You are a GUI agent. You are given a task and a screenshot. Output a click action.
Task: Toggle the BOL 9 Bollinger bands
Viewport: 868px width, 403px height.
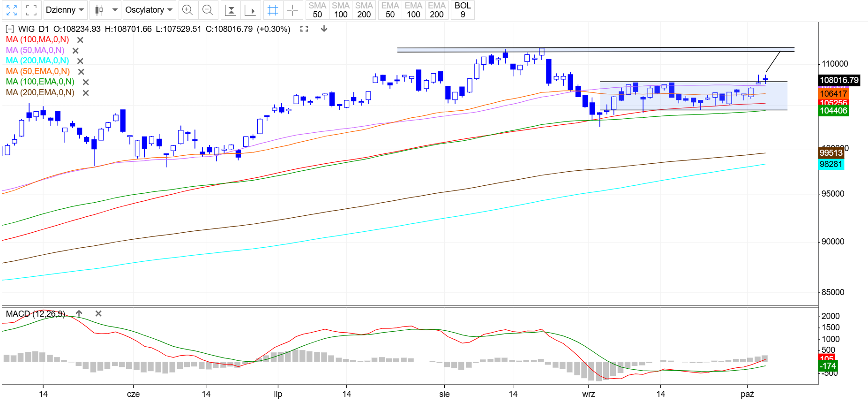point(463,10)
